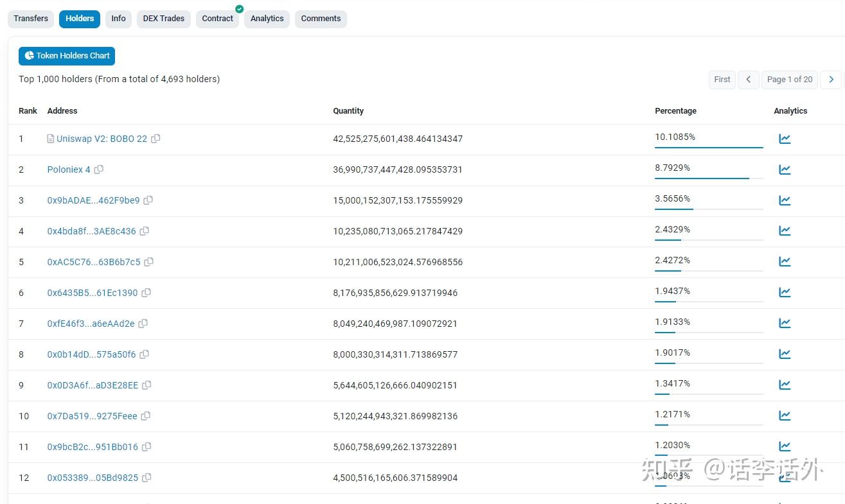Open address link 0x053389...05Bd9825
Image resolution: width=845 pixels, height=504 pixels.
point(93,478)
